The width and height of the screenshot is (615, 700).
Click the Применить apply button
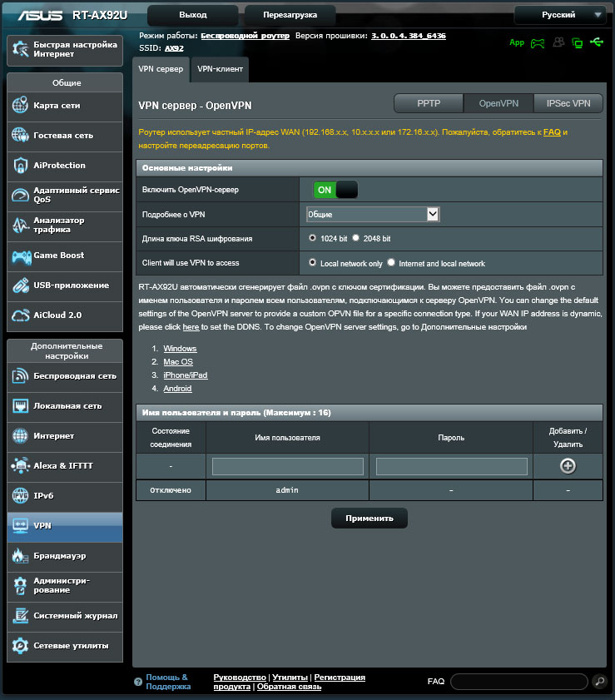click(x=369, y=519)
